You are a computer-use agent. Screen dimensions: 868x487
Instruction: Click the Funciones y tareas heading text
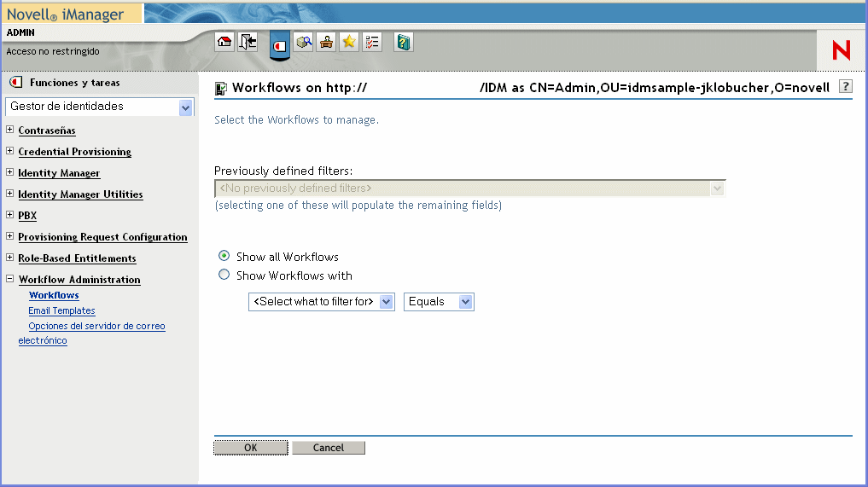coord(75,83)
